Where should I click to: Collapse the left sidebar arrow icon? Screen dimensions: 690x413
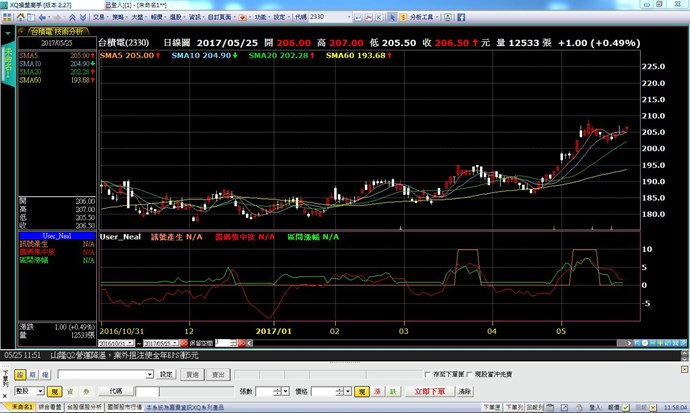pos(9,33)
